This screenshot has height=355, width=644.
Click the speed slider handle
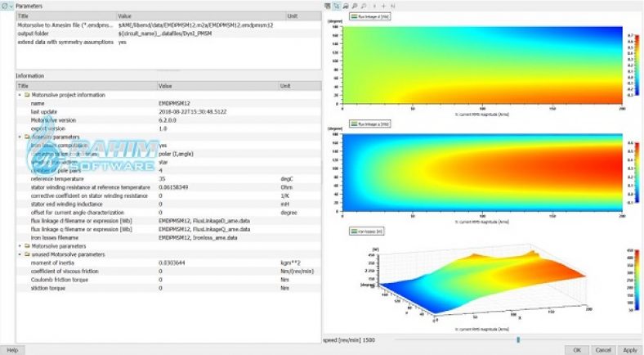[x=517, y=339]
